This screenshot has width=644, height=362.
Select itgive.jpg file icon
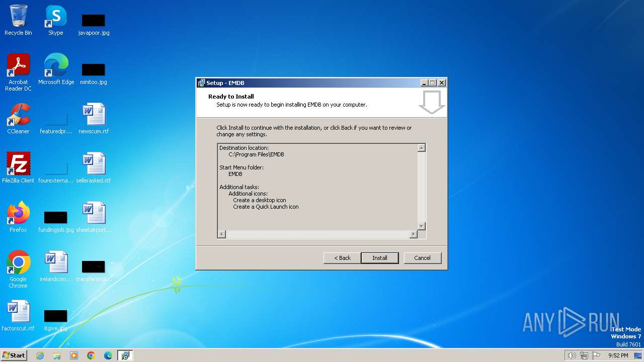pos(56,320)
